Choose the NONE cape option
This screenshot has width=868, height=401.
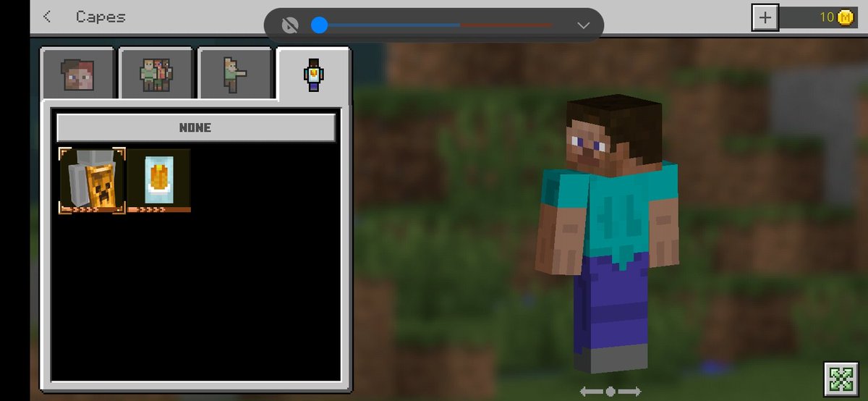point(196,127)
